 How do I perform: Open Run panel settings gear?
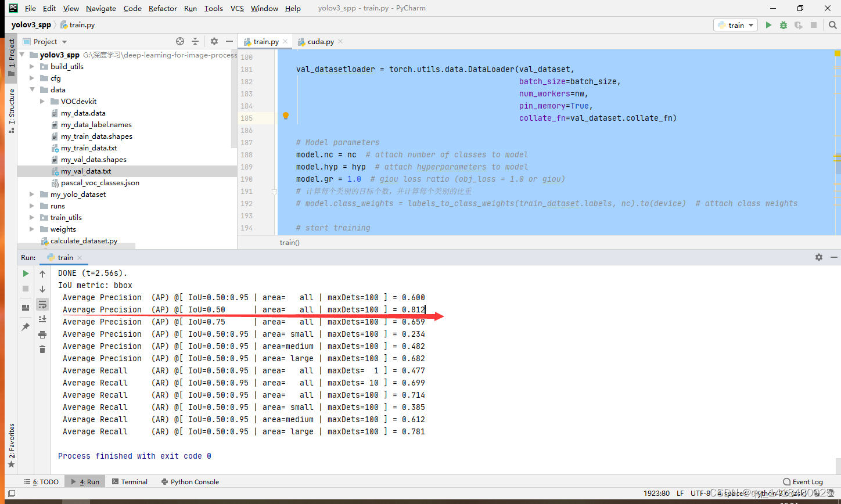[x=819, y=257]
